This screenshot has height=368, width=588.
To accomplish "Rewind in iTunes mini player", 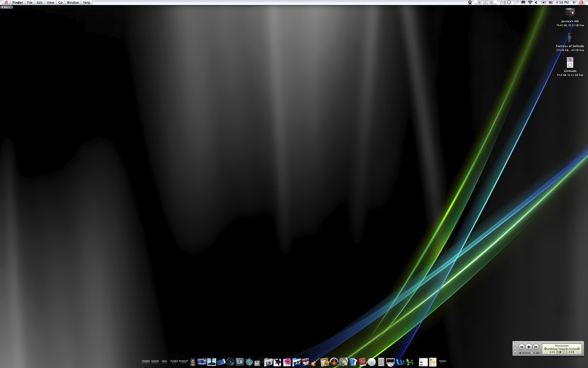I will coord(521,347).
